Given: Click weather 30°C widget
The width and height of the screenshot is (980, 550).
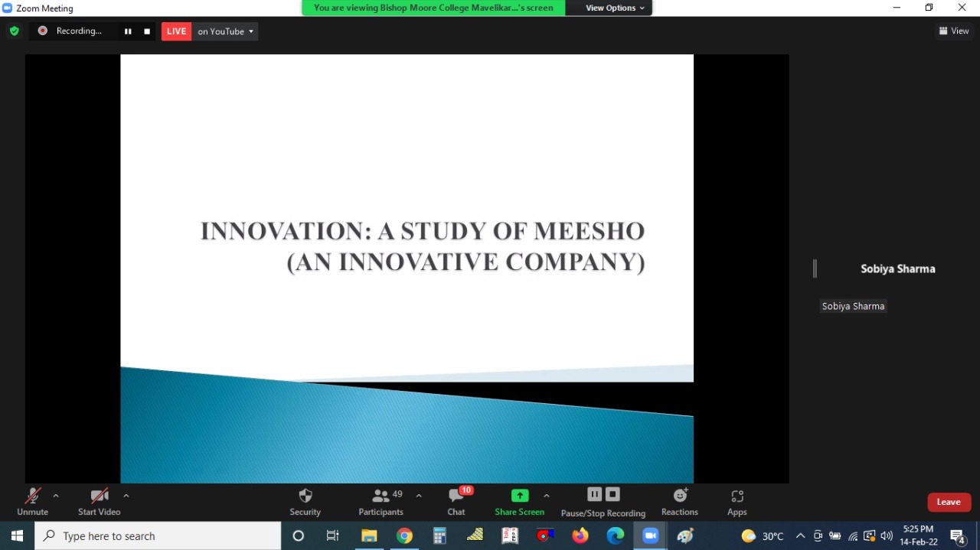Looking at the screenshot, I should coord(763,536).
